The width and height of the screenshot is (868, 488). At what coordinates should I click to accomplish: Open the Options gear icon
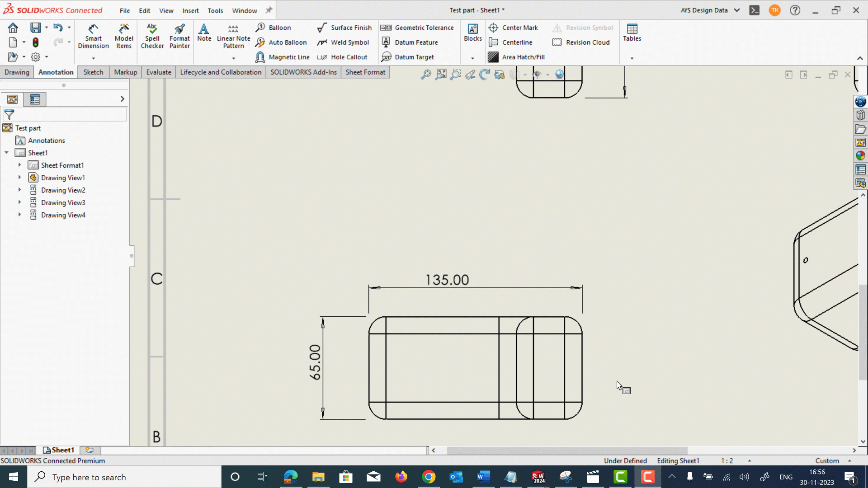coord(35,57)
